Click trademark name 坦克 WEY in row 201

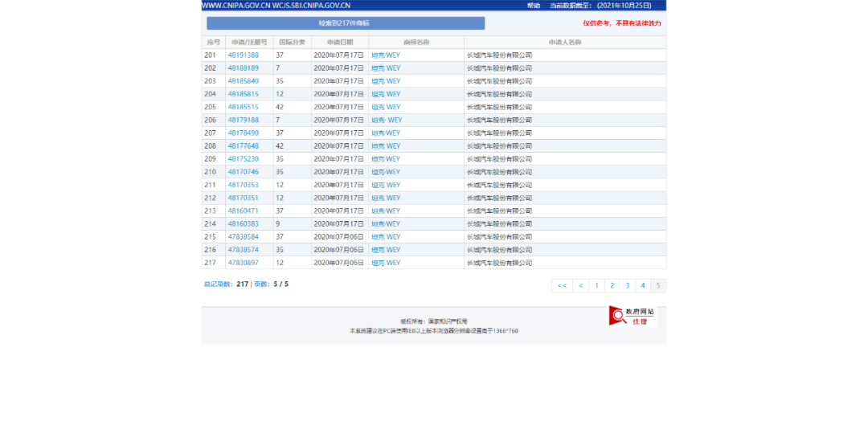[x=385, y=55]
